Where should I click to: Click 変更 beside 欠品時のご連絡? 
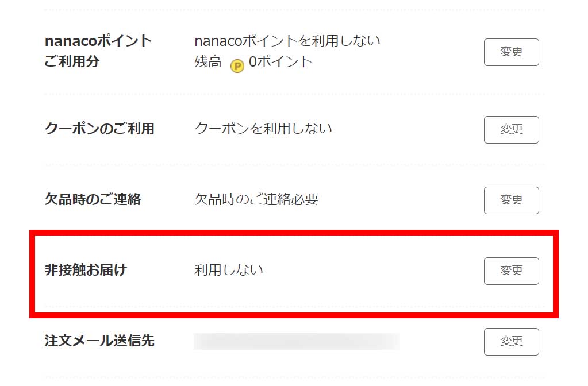tap(511, 200)
